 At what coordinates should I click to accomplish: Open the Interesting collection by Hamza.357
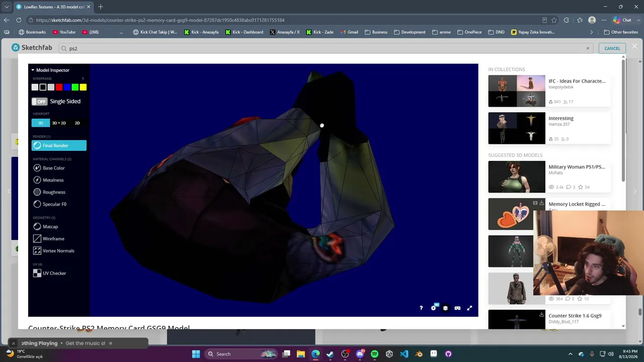(x=561, y=118)
